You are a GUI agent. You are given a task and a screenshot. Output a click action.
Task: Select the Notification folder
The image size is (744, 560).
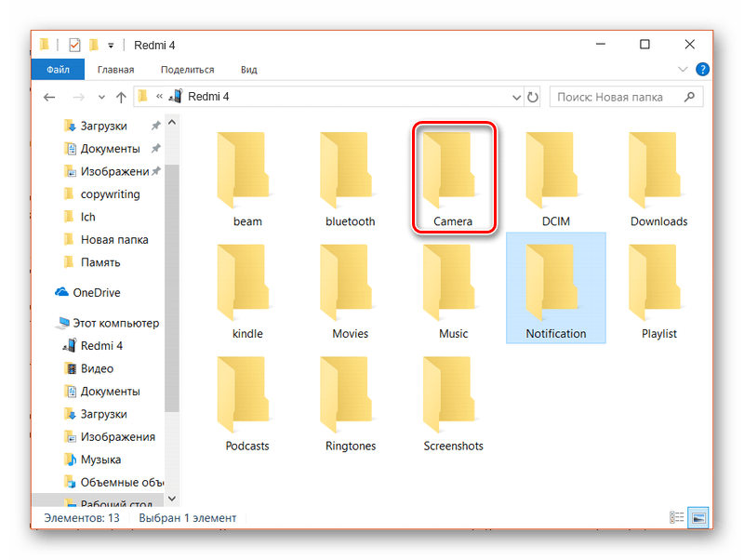(555, 288)
